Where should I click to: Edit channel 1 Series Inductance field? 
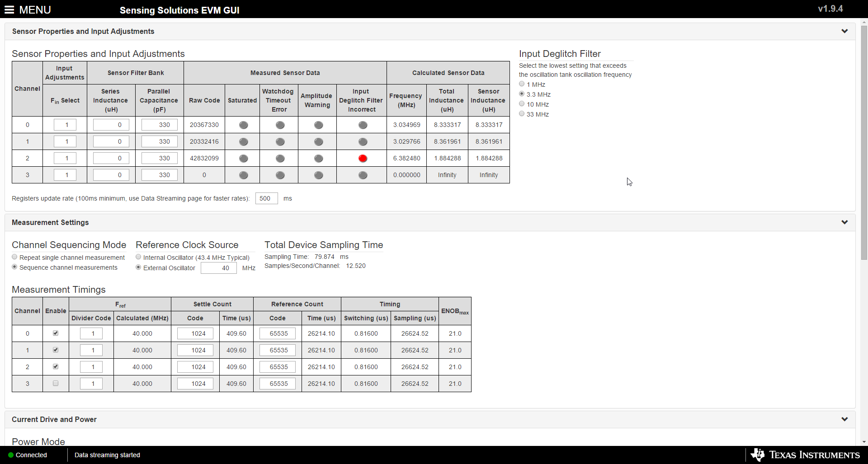point(111,142)
